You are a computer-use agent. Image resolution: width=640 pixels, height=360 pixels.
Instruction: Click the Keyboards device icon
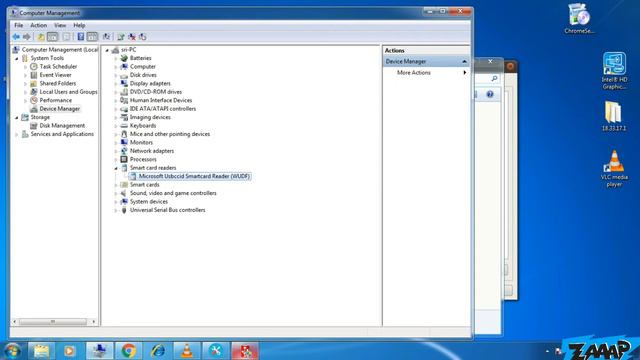pos(124,126)
